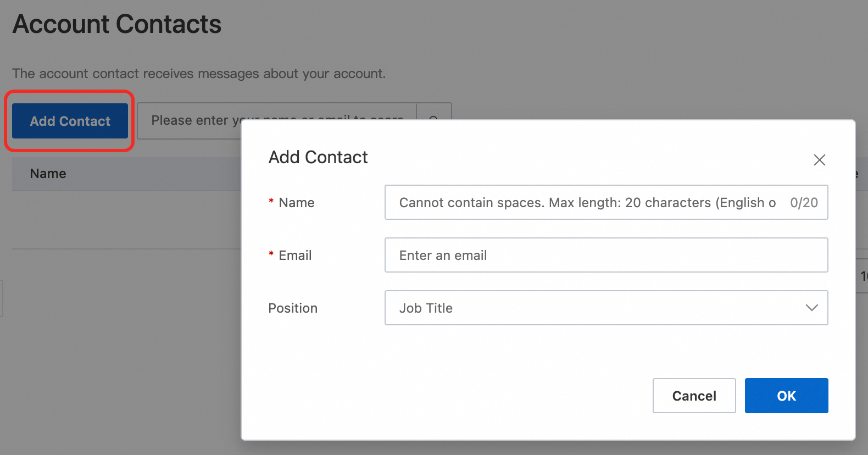Click the account contact description text
868x455 pixels.
199,74
